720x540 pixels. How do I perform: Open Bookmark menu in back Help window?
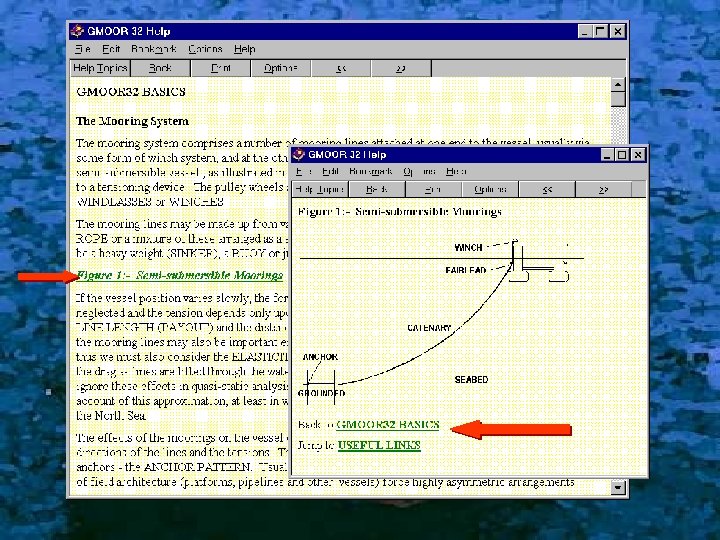point(153,49)
